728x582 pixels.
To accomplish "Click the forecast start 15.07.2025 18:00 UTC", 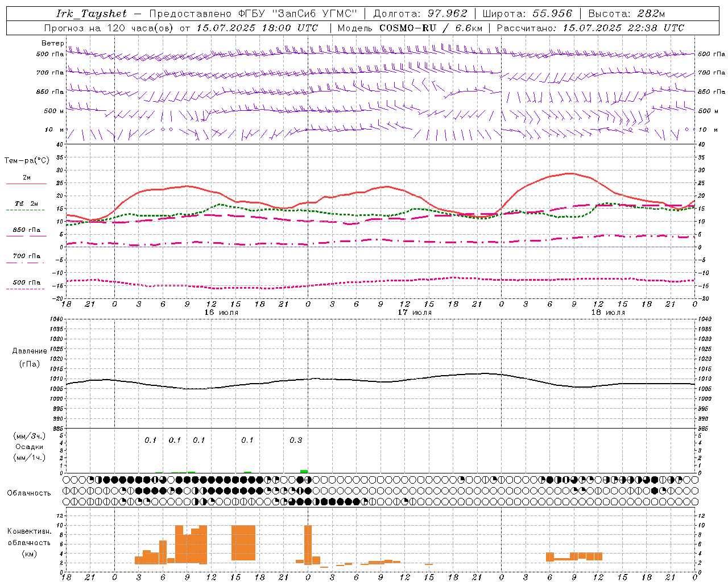I will (257, 28).
